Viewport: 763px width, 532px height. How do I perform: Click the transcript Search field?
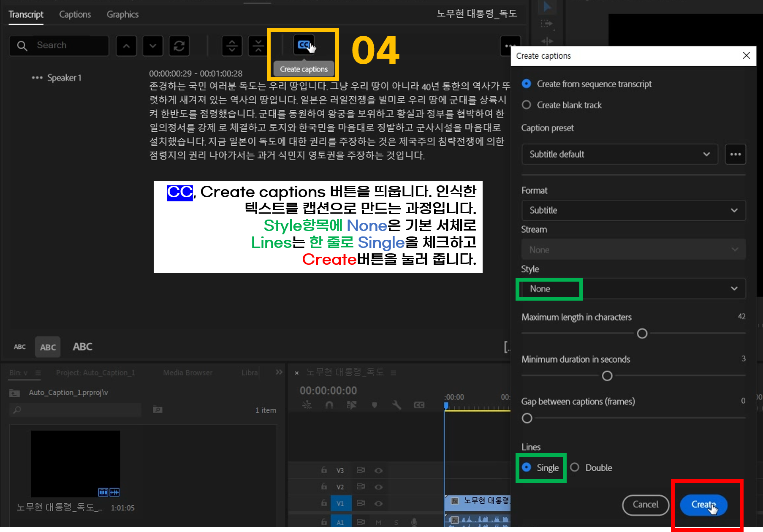[x=59, y=46]
